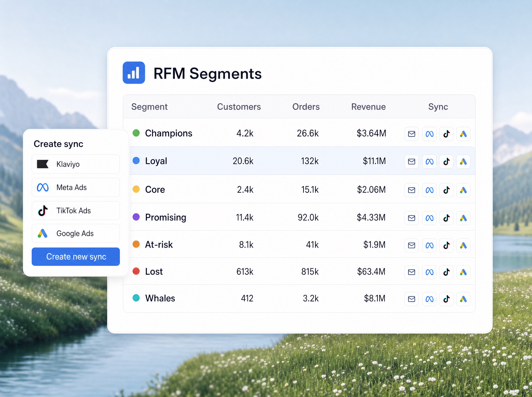Click At-risk Meta sync icon
Screen dimensions: 532x397
[x=429, y=245]
